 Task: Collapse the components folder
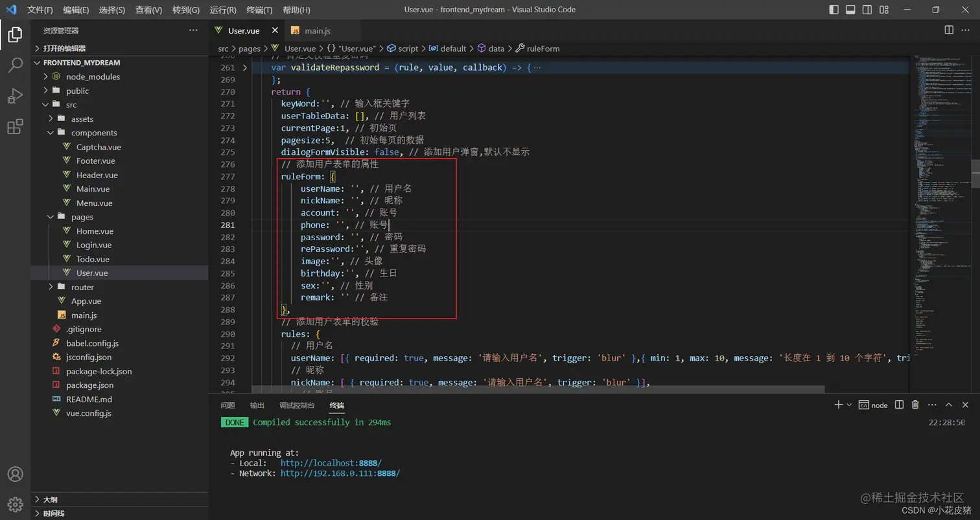pos(119,133)
